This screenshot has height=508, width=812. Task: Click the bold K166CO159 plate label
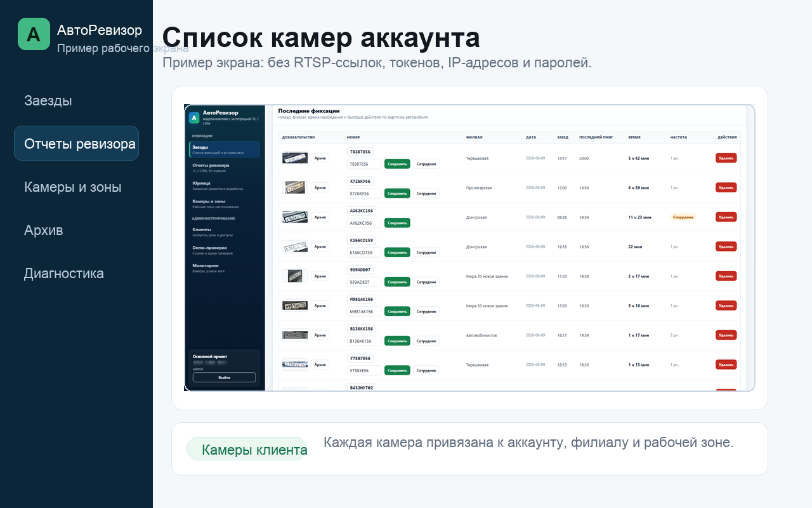(x=362, y=240)
